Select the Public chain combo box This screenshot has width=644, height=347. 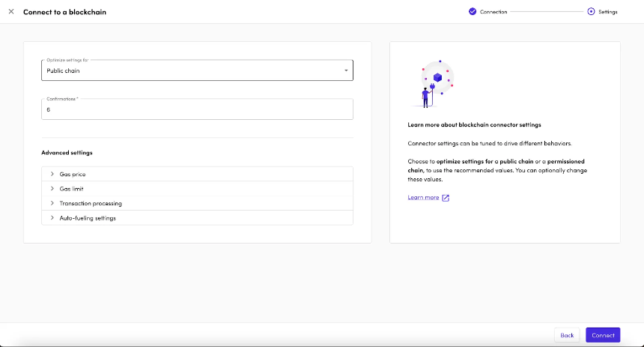pos(197,70)
